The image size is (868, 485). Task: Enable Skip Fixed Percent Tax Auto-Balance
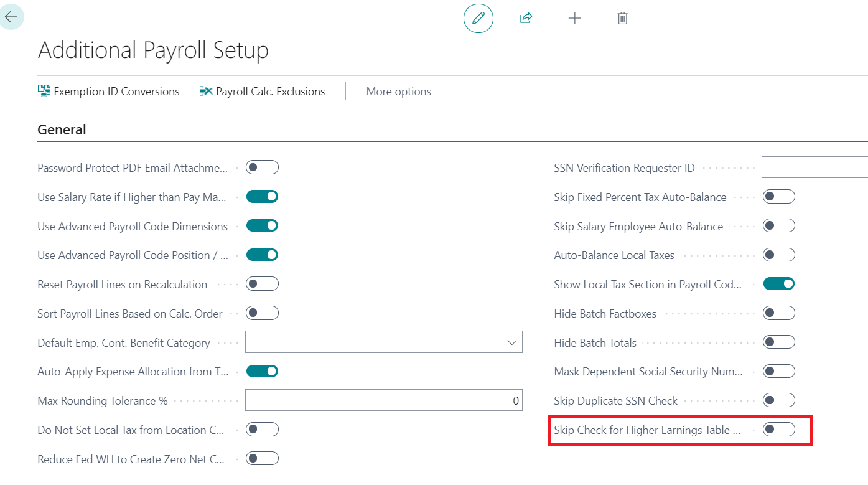pos(779,197)
